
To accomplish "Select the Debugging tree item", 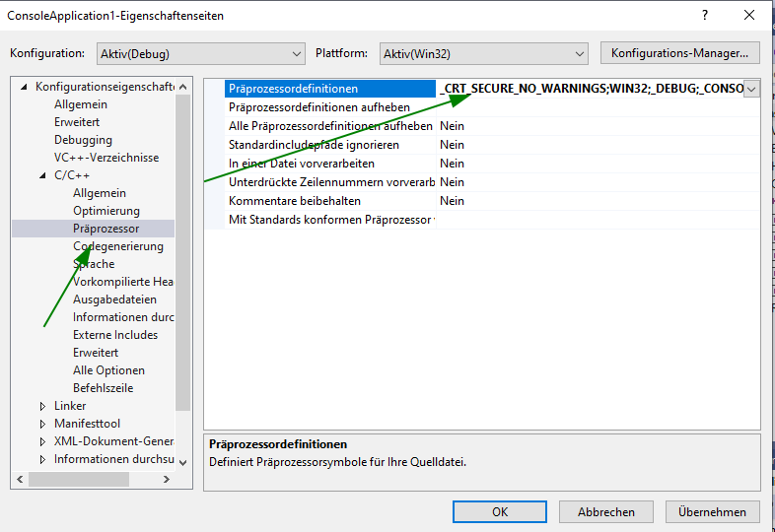I will pos(83,140).
